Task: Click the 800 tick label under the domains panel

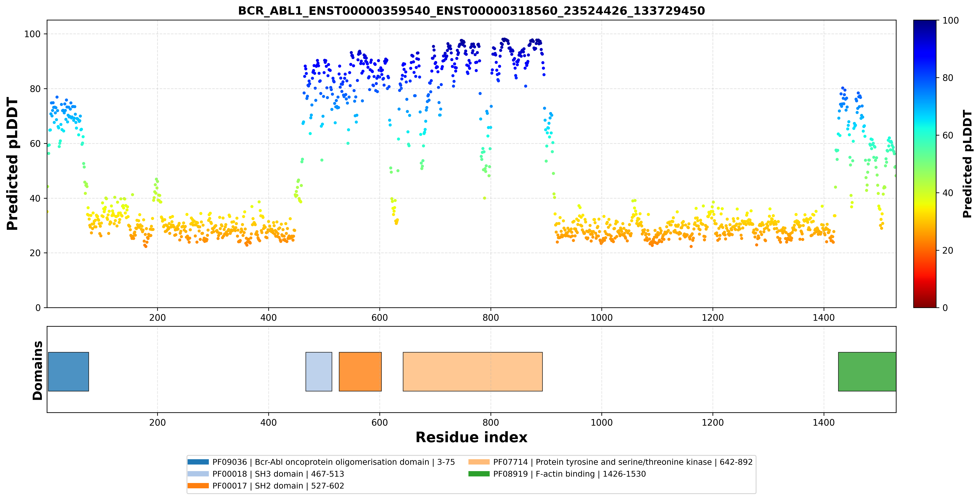Action: 490,422
